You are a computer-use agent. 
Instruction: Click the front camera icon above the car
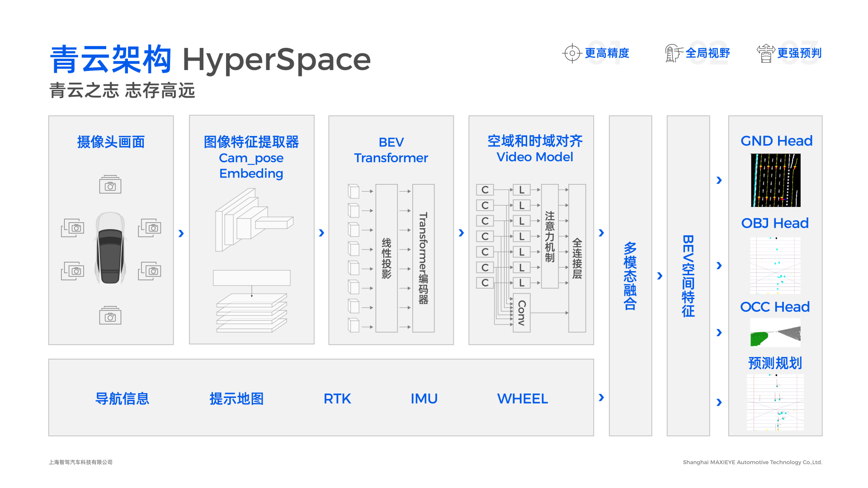pos(110,184)
